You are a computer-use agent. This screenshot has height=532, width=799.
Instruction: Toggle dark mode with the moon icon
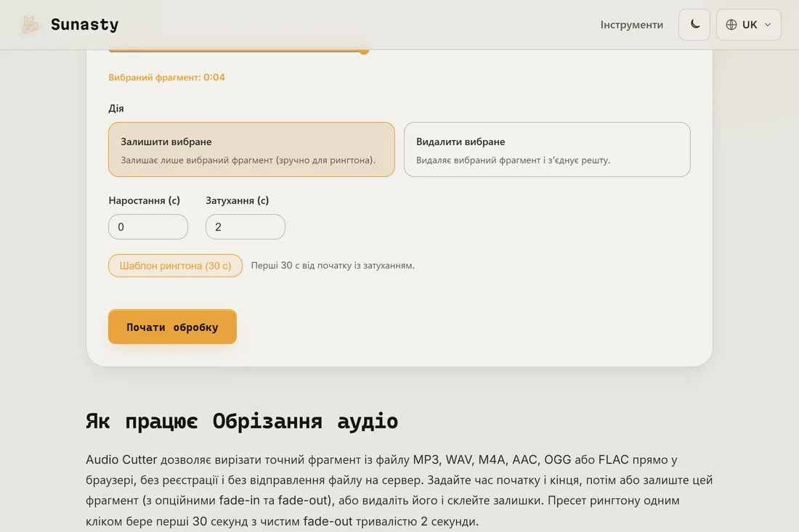[x=694, y=25]
